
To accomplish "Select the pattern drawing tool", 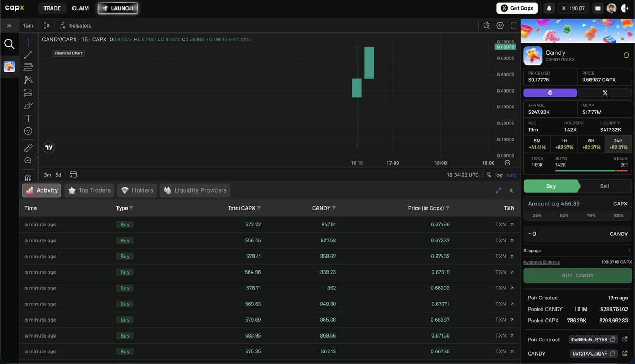I will pos(29,80).
